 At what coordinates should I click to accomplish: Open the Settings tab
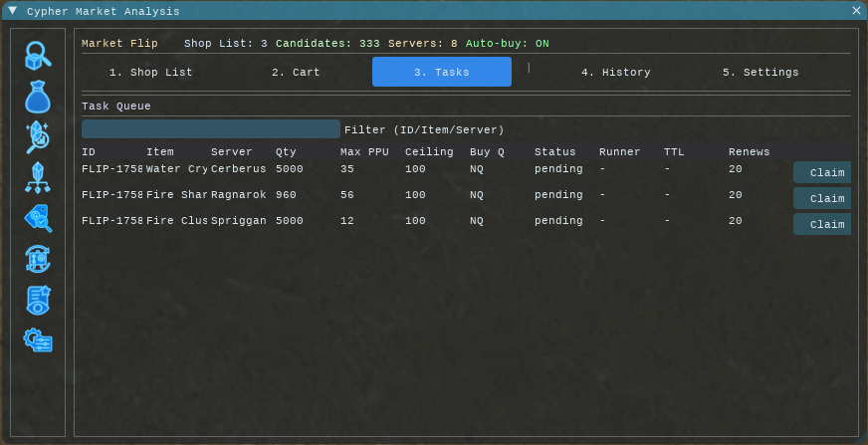760,73
